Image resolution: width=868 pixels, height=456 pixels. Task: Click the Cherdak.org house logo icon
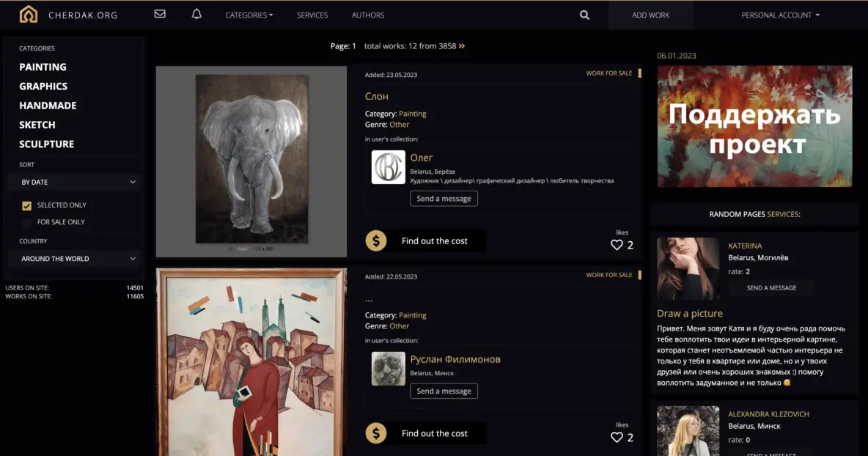tap(28, 15)
